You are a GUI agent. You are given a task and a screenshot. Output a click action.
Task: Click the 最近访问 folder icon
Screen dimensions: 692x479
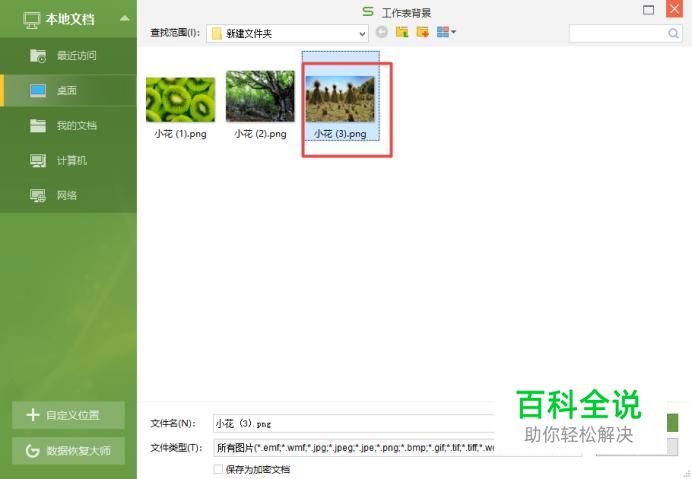pyautogui.click(x=38, y=56)
